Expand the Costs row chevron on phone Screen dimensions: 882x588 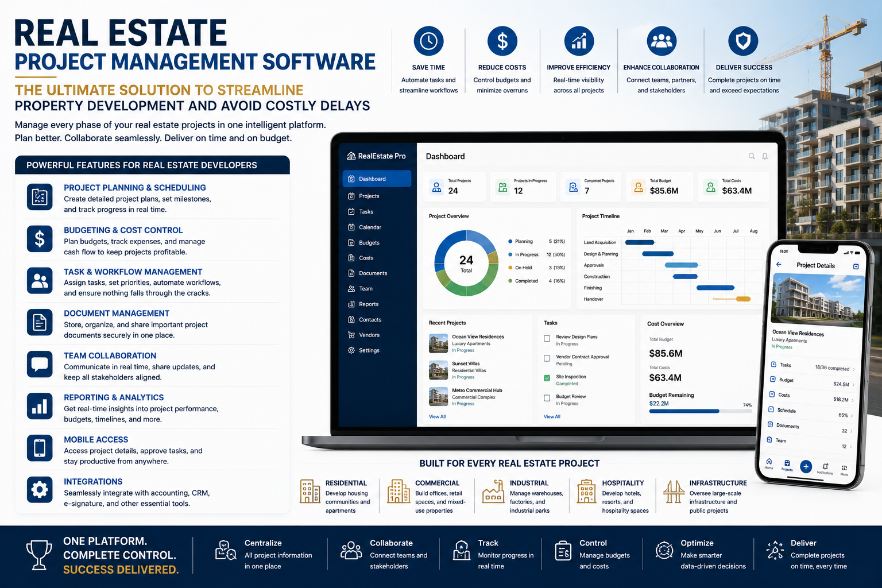[853, 400]
